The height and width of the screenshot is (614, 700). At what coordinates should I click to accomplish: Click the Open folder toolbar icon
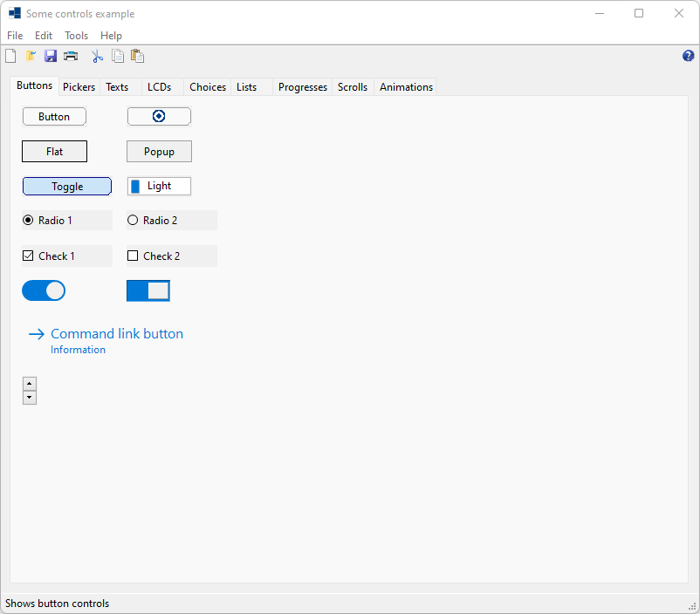click(31, 57)
